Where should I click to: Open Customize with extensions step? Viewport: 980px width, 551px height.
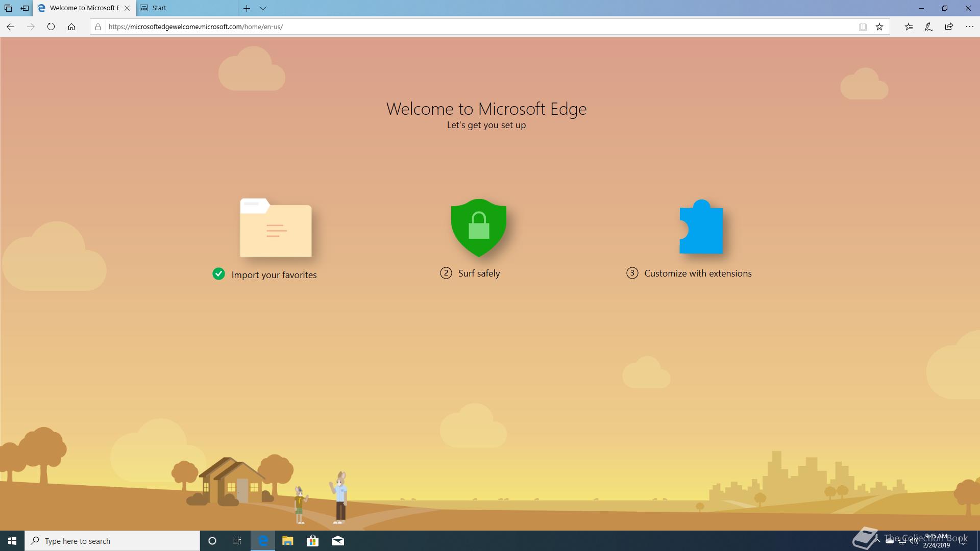coord(698,273)
